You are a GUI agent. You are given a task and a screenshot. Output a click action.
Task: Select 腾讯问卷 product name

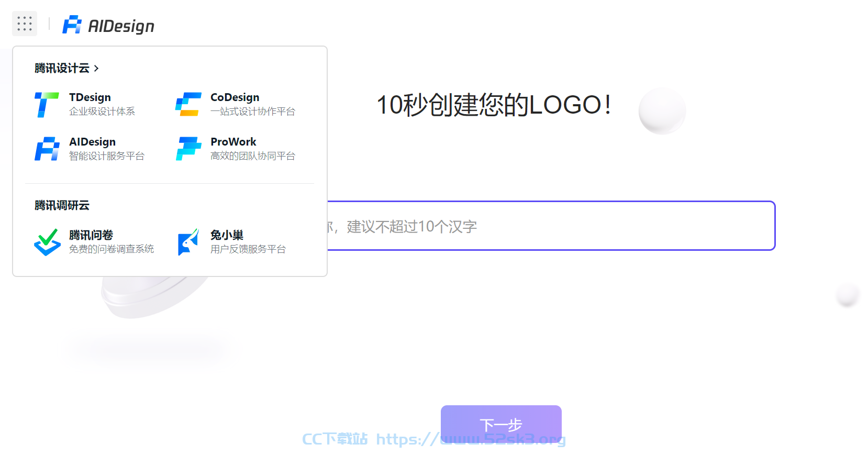point(91,235)
